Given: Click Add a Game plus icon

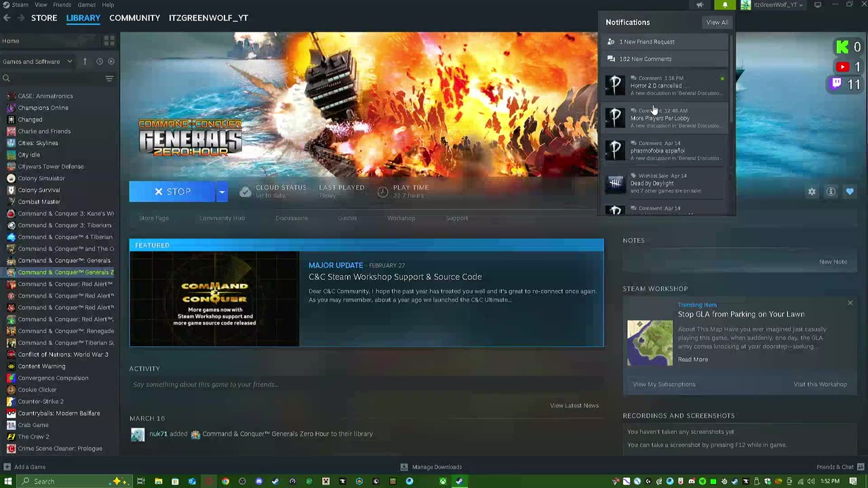Looking at the screenshot, I should click(x=7, y=466).
